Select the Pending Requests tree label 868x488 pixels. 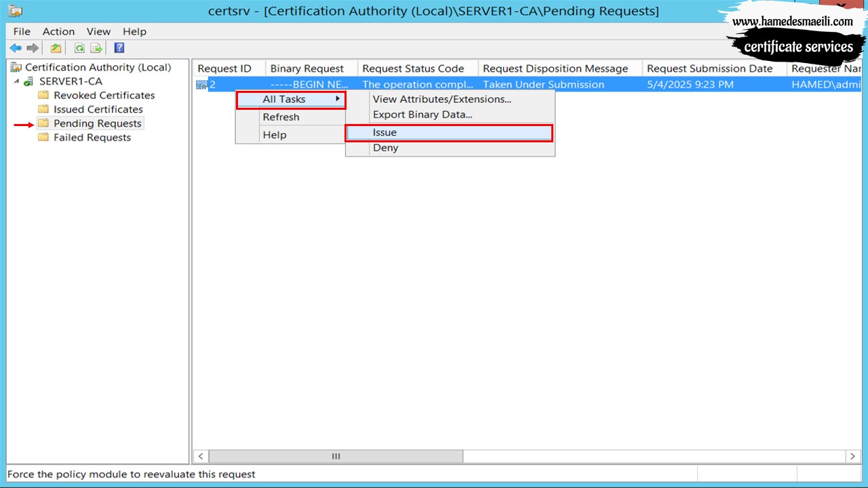[x=98, y=123]
